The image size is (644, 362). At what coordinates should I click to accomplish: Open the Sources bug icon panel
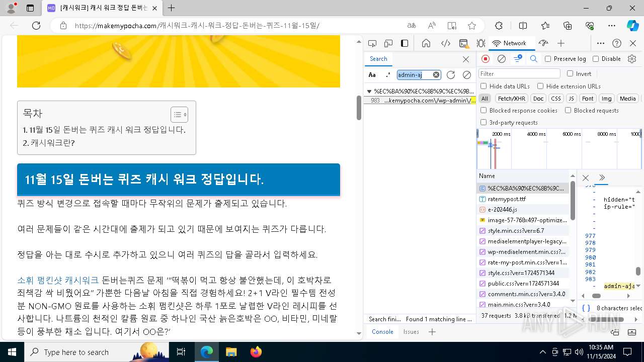(x=481, y=43)
